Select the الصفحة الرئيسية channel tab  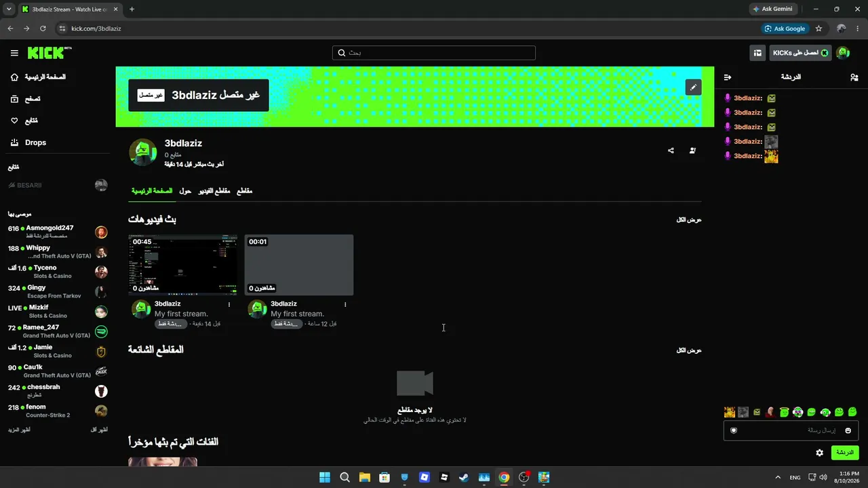[x=152, y=191]
